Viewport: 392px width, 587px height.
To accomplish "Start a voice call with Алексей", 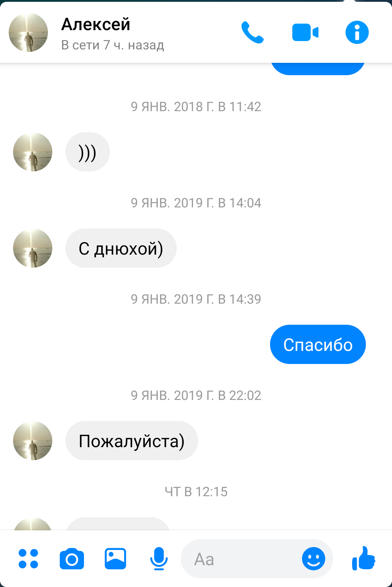I will pyautogui.click(x=253, y=33).
